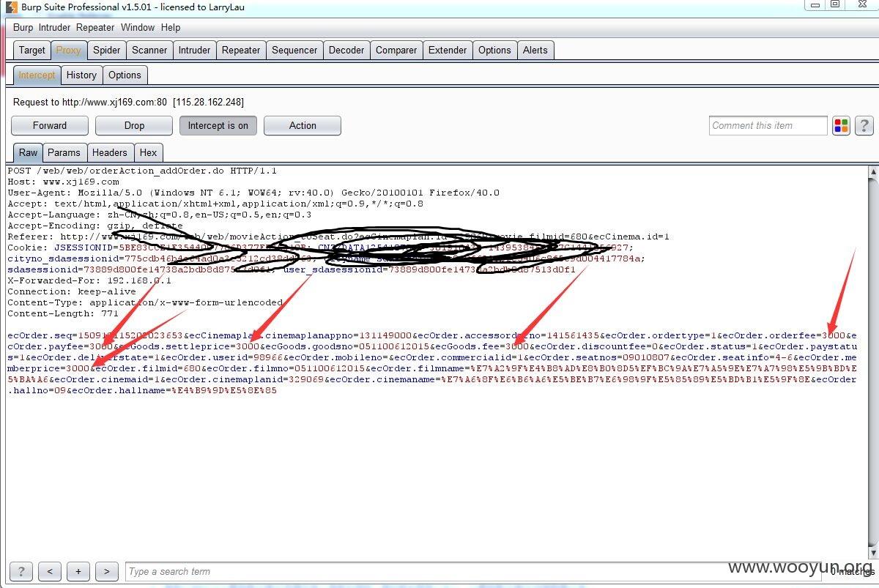Open the highlight color picker icon
Viewport: 879px width, 588px height.
click(x=841, y=126)
